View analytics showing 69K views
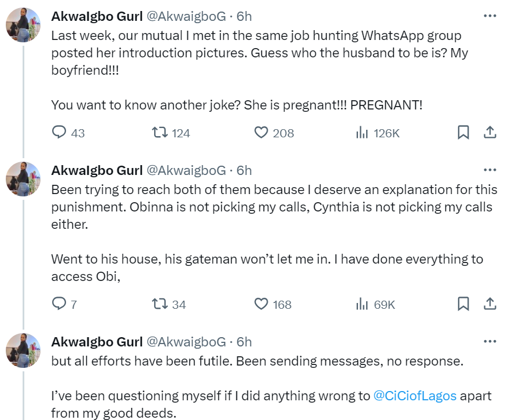Image resolution: width=508 pixels, height=420 pixels. click(x=363, y=304)
